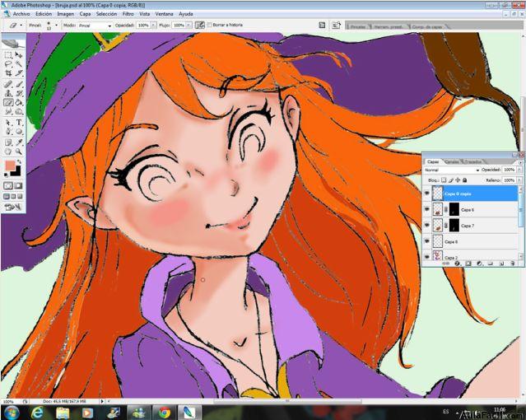The height and width of the screenshot is (420, 526).
Task: Select the Type tool
Action: pyautogui.click(x=19, y=123)
